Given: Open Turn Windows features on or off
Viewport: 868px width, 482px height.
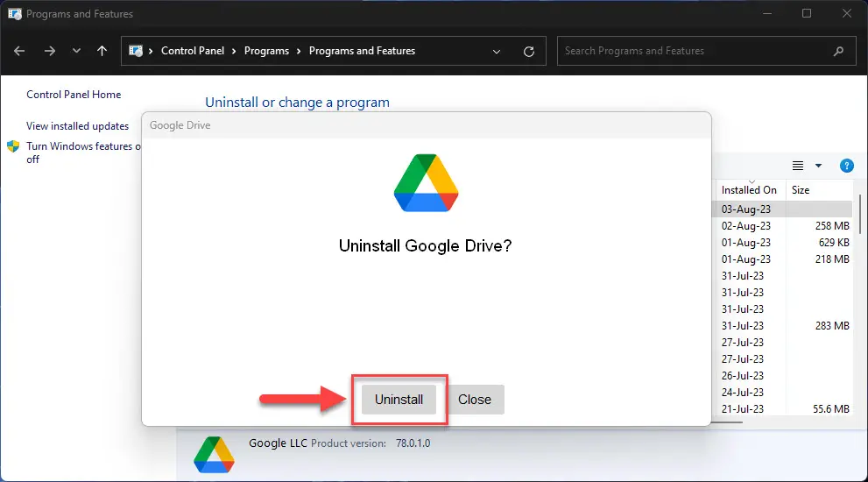Looking at the screenshot, I should point(83,152).
